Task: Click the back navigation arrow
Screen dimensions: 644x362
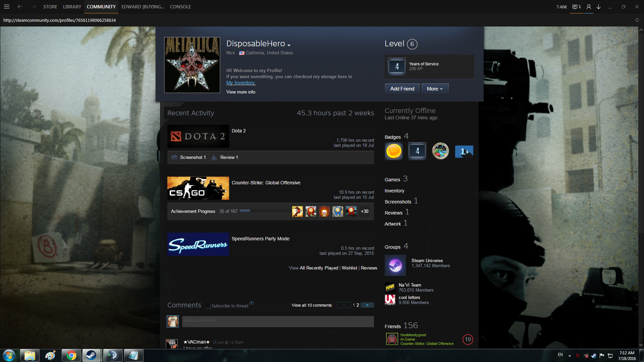Action: click(x=20, y=7)
